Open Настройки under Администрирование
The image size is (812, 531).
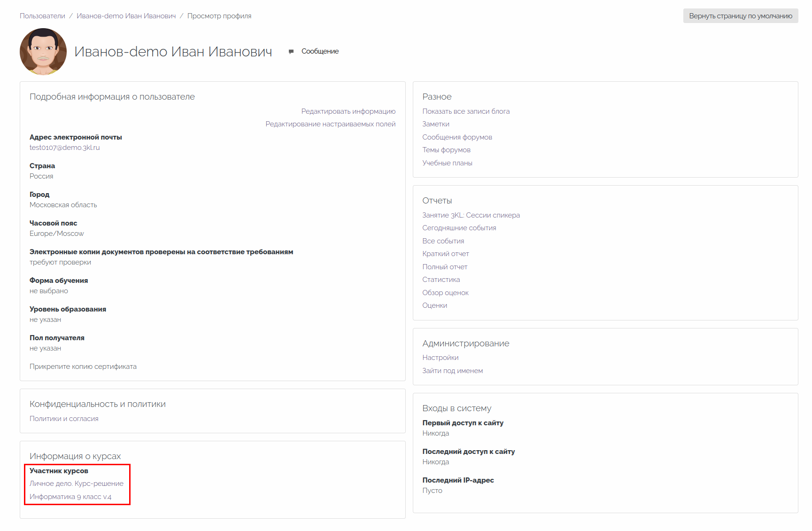point(440,358)
